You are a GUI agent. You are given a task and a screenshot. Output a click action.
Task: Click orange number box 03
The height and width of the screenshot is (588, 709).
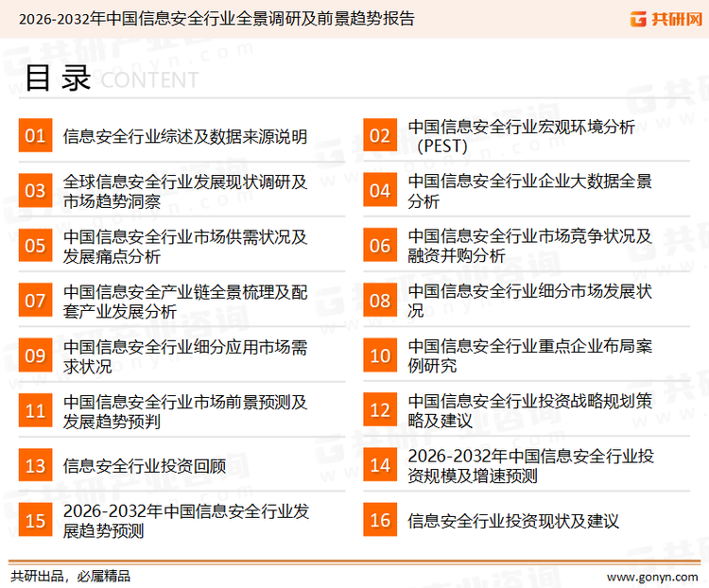coord(35,190)
